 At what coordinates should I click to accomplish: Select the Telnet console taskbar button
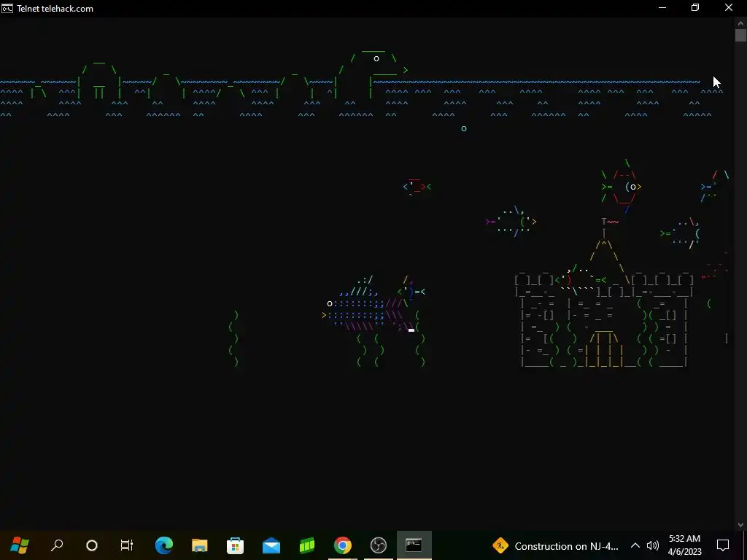[x=414, y=545]
